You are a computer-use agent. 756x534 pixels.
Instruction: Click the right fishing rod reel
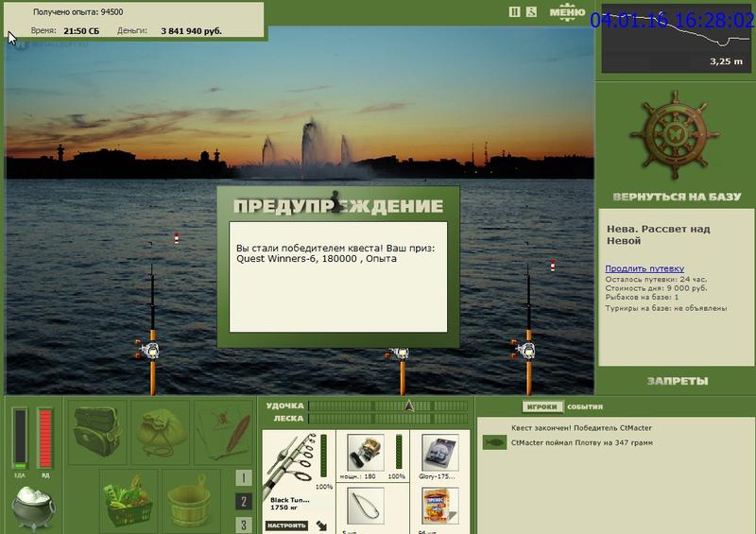pyautogui.click(x=525, y=351)
